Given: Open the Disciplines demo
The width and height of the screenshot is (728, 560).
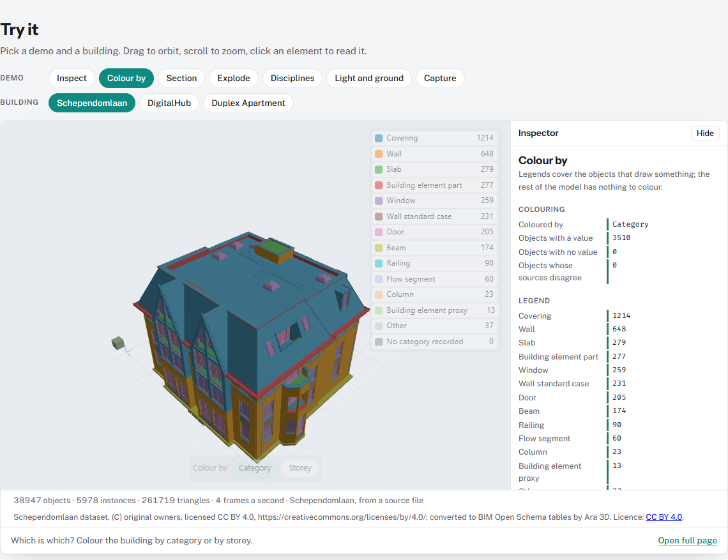Looking at the screenshot, I should coord(292,78).
